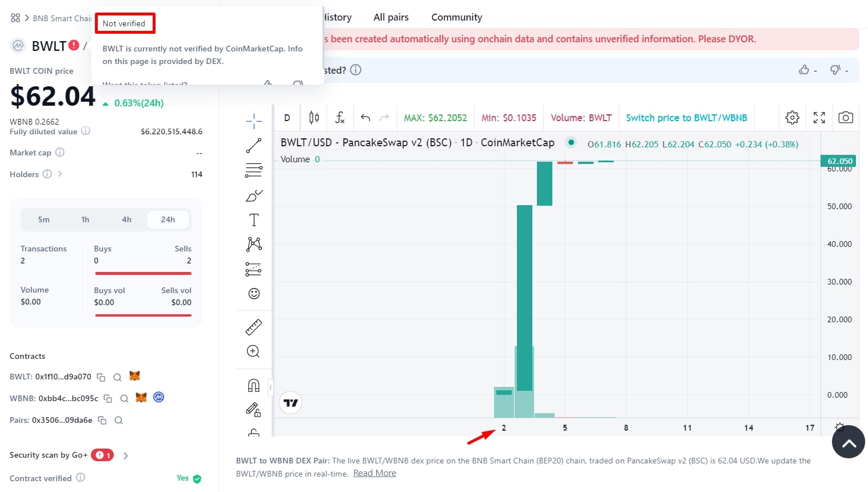Show Fully diluted value info tooltip
This screenshot has width=868, height=492.
(x=86, y=131)
